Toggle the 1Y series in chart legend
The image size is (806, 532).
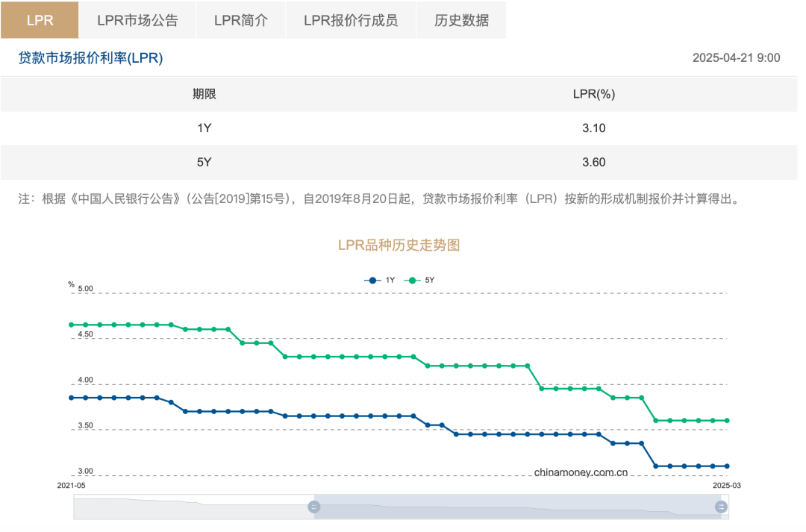pyautogui.click(x=381, y=280)
